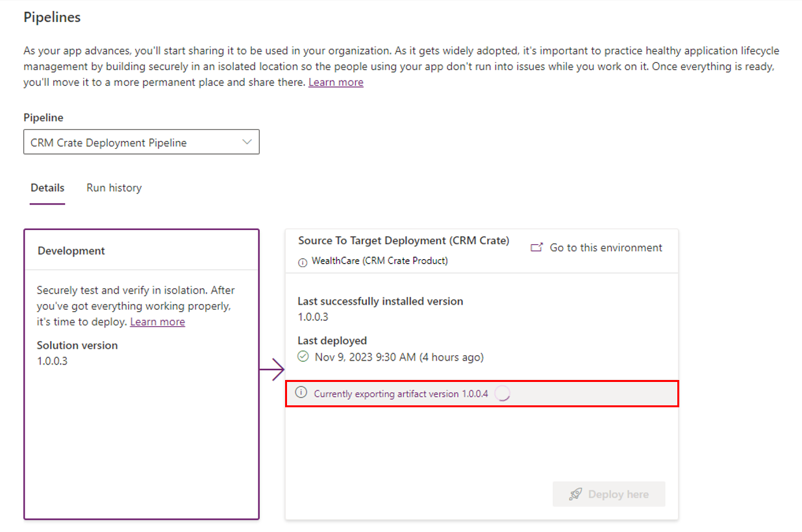
Task: Click the external link icon near Go to this environment
Action: point(535,247)
